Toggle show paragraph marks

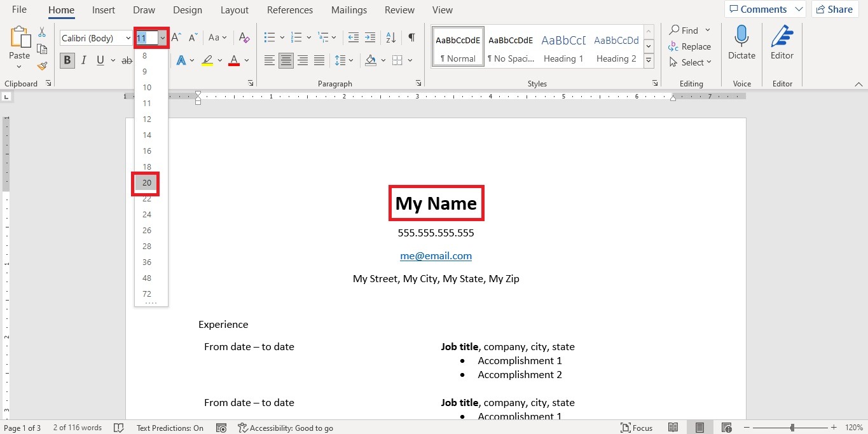tap(411, 37)
